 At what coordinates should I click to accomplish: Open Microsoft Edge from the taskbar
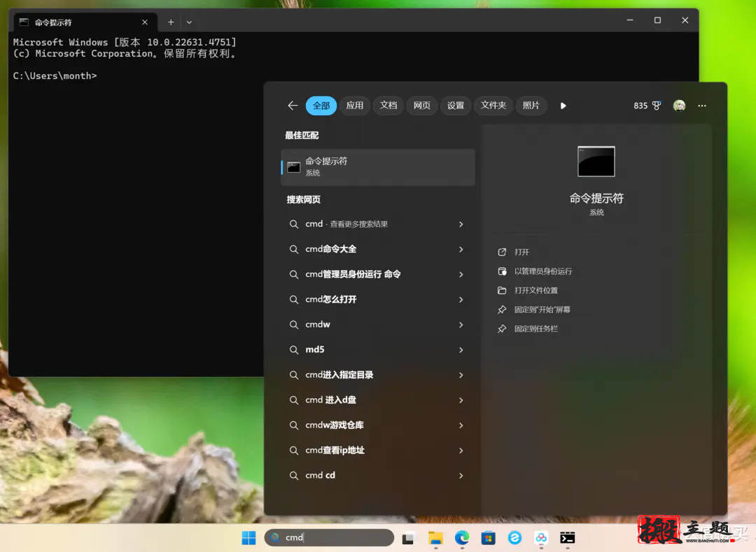[x=461, y=538]
